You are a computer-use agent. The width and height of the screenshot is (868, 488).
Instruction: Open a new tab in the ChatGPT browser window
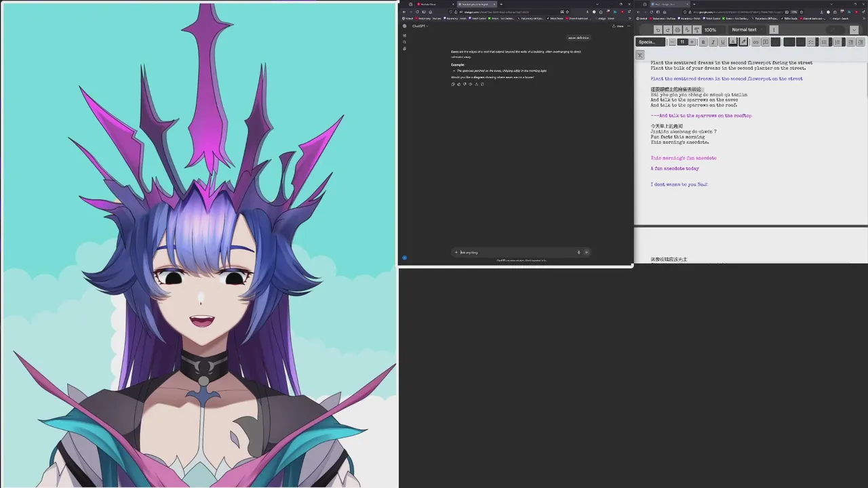pyautogui.click(x=501, y=4)
